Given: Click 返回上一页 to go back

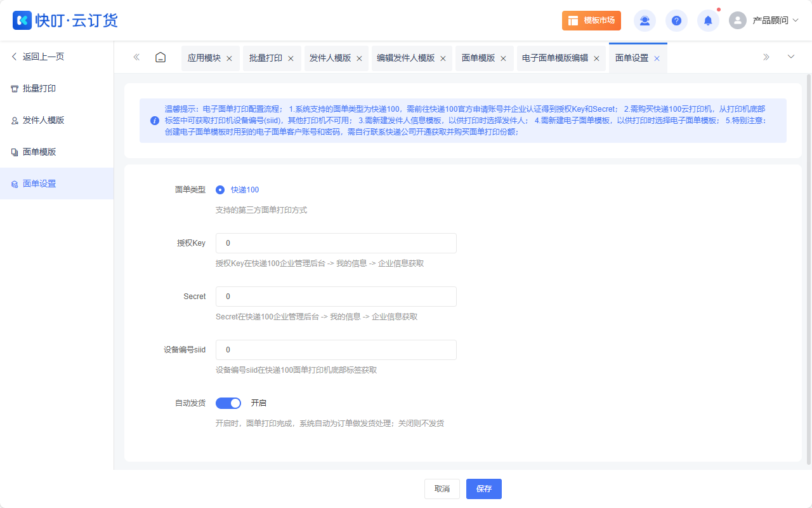Looking at the screenshot, I should pos(38,57).
